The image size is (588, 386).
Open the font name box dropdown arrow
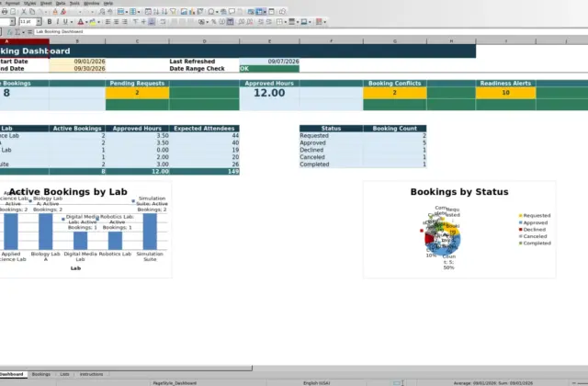coord(12,22)
